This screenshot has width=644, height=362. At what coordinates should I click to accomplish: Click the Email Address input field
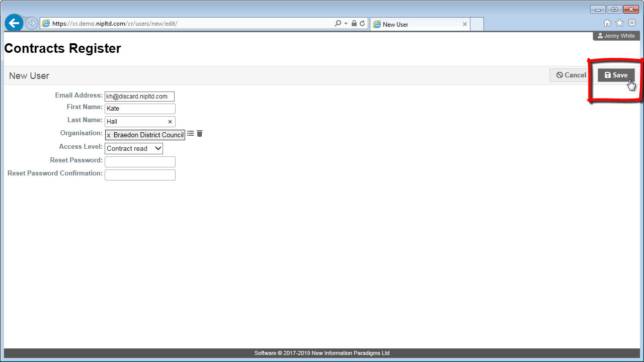pos(139,97)
